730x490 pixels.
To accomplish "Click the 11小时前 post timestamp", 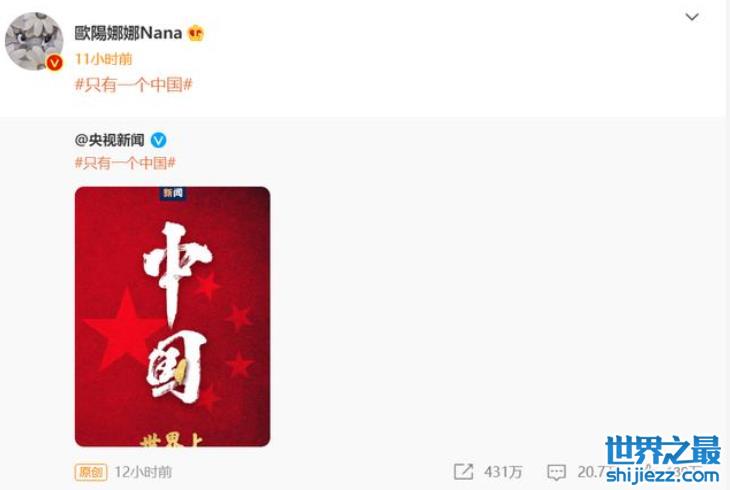I will click(x=103, y=59).
